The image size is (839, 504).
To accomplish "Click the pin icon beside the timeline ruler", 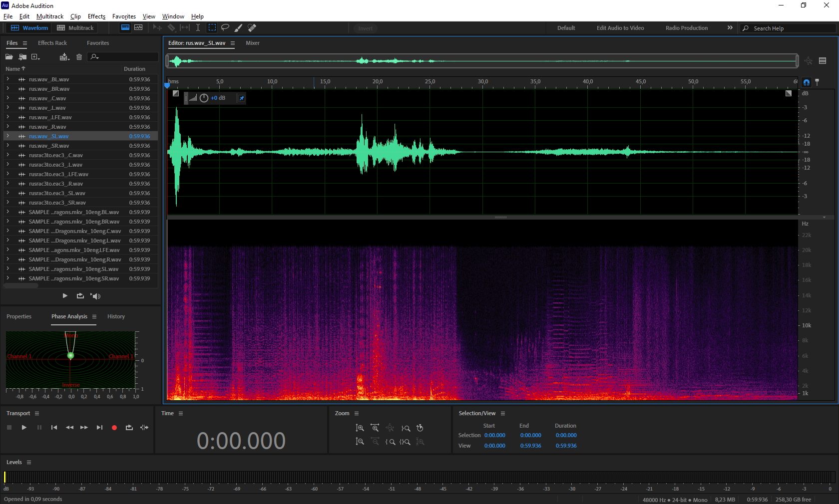I will [817, 82].
